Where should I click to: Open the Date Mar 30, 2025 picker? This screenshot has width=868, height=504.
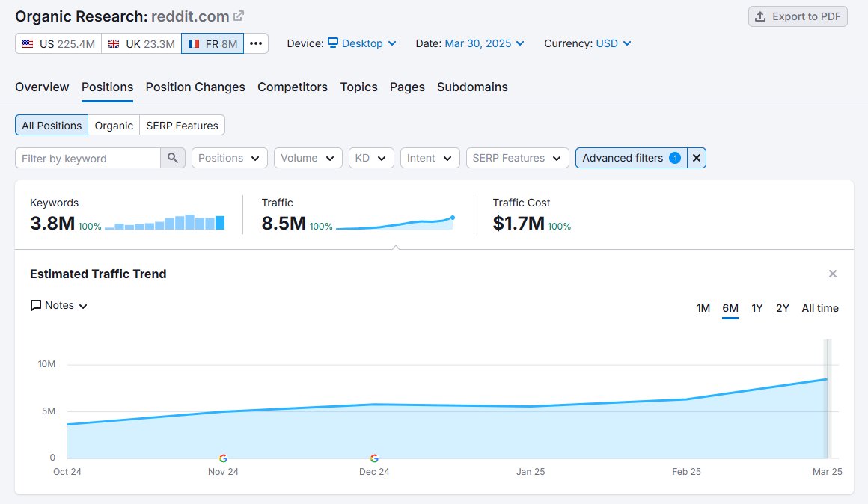click(x=484, y=43)
